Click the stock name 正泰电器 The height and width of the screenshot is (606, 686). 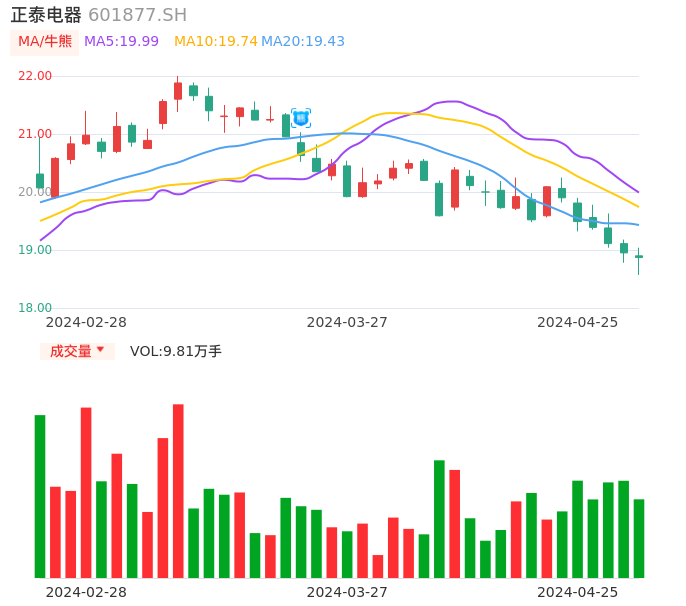click(46, 15)
